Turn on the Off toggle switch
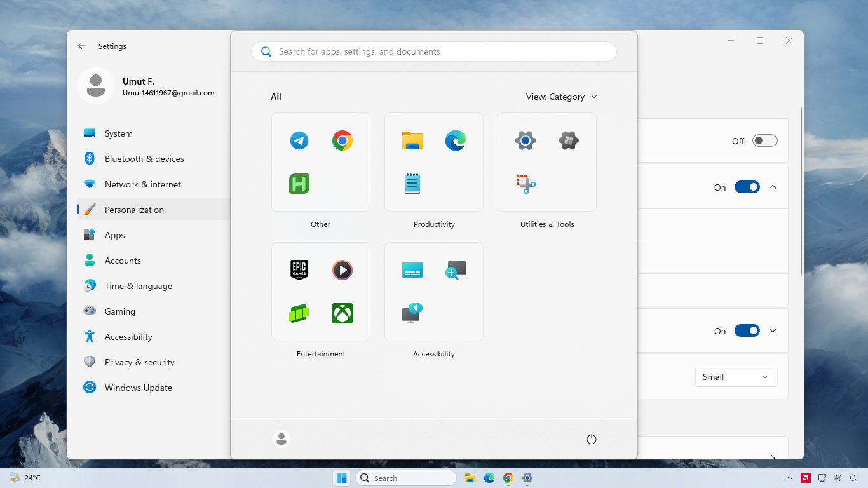This screenshot has height=488, width=868. click(x=765, y=141)
